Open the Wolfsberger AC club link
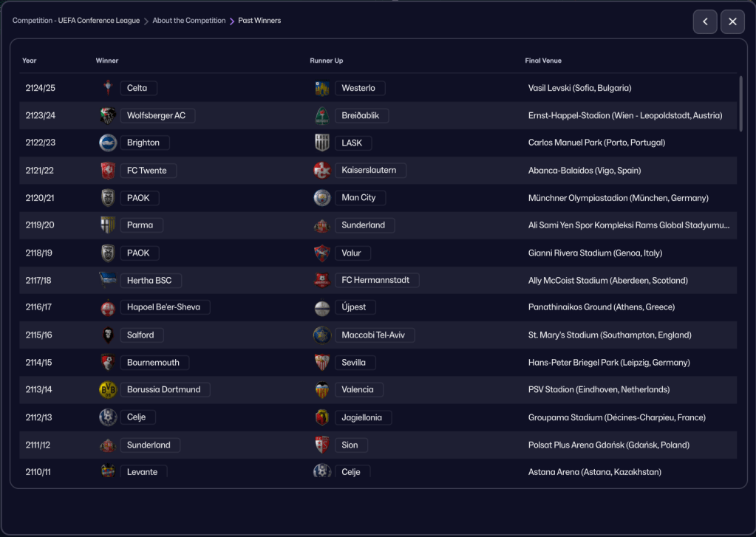The image size is (756, 537). (156, 115)
